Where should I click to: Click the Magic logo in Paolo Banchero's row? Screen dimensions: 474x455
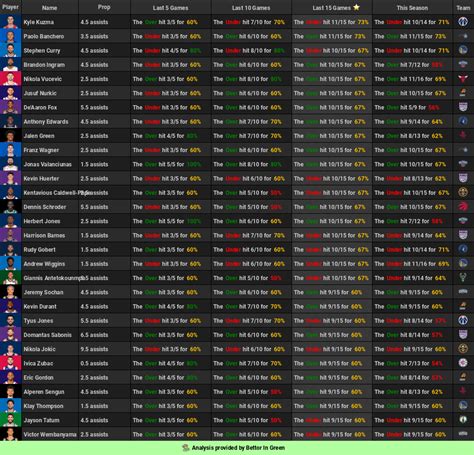[463, 36]
